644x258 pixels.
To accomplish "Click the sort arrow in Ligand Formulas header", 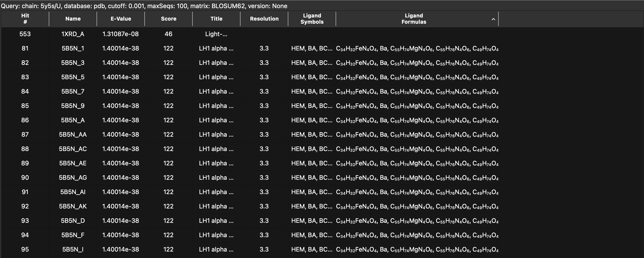I will (x=493, y=19).
